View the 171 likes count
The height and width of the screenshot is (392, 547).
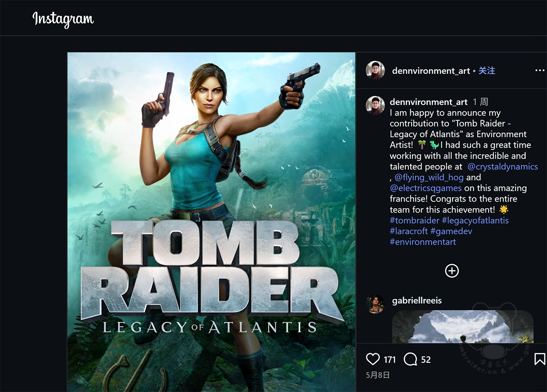coord(390,360)
